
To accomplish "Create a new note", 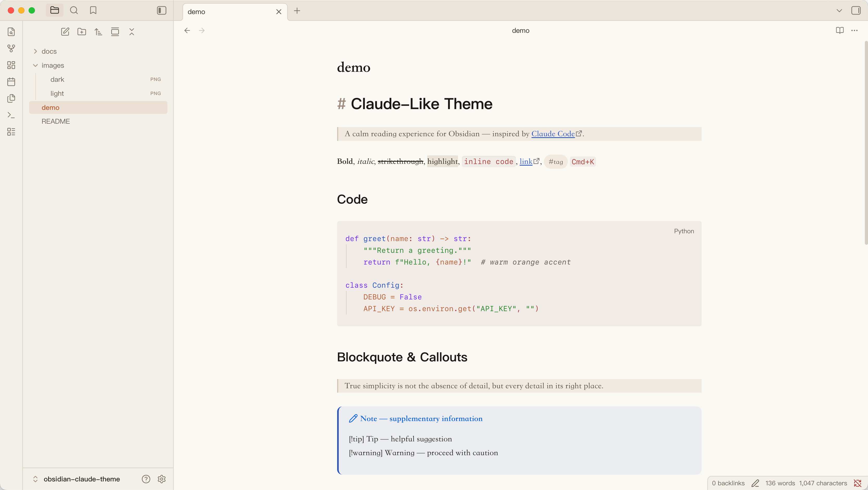I will click(65, 32).
